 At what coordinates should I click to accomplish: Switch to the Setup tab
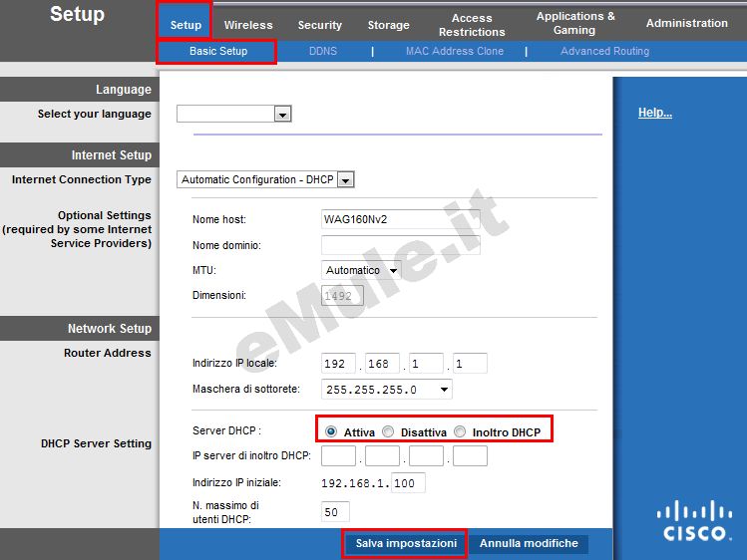pyautogui.click(x=186, y=25)
